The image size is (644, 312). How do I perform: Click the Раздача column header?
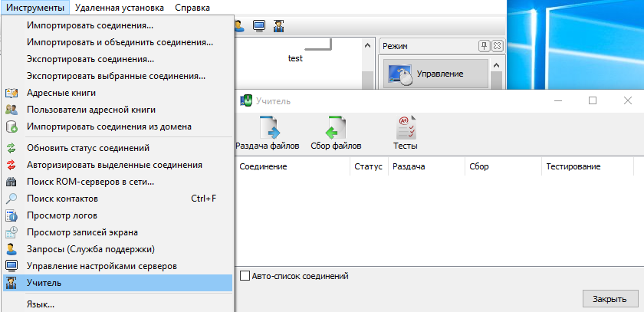click(427, 166)
